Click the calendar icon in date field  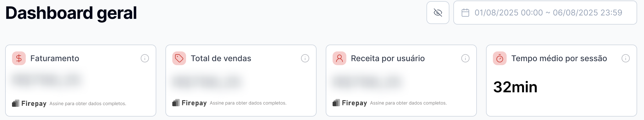click(465, 13)
